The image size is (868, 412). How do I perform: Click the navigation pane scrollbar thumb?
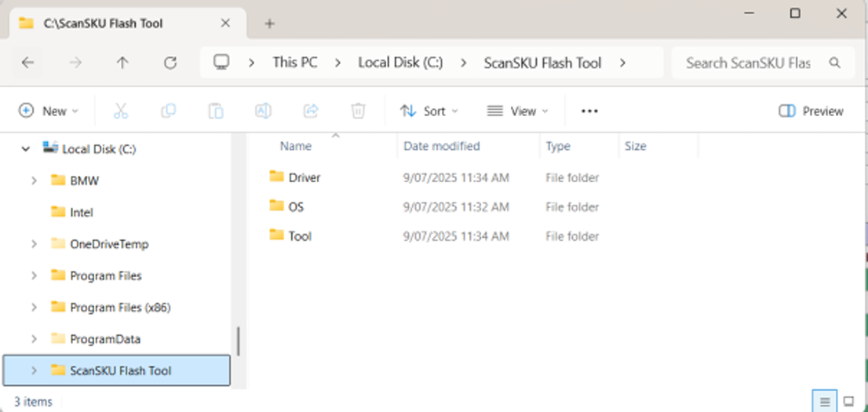coord(239,341)
